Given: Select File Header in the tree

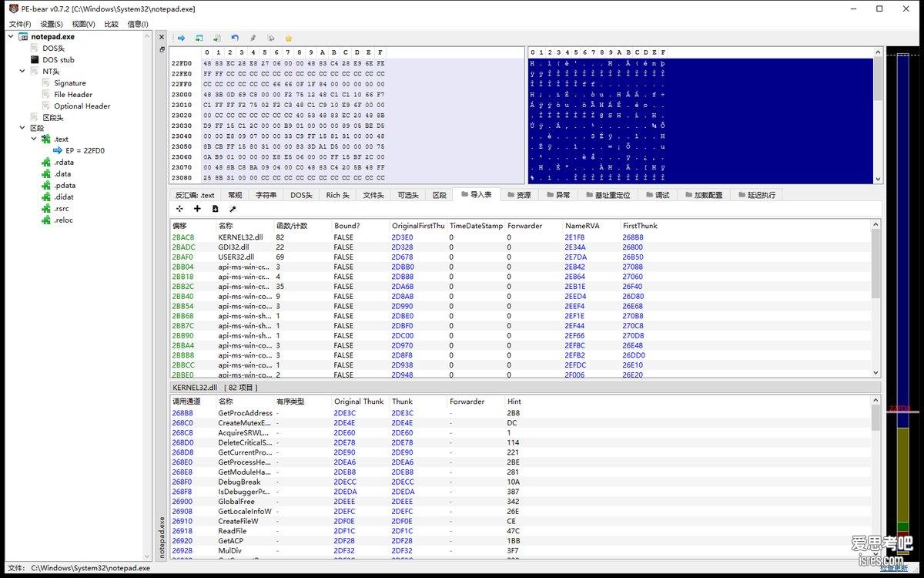Looking at the screenshot, I should click(73, 95).
